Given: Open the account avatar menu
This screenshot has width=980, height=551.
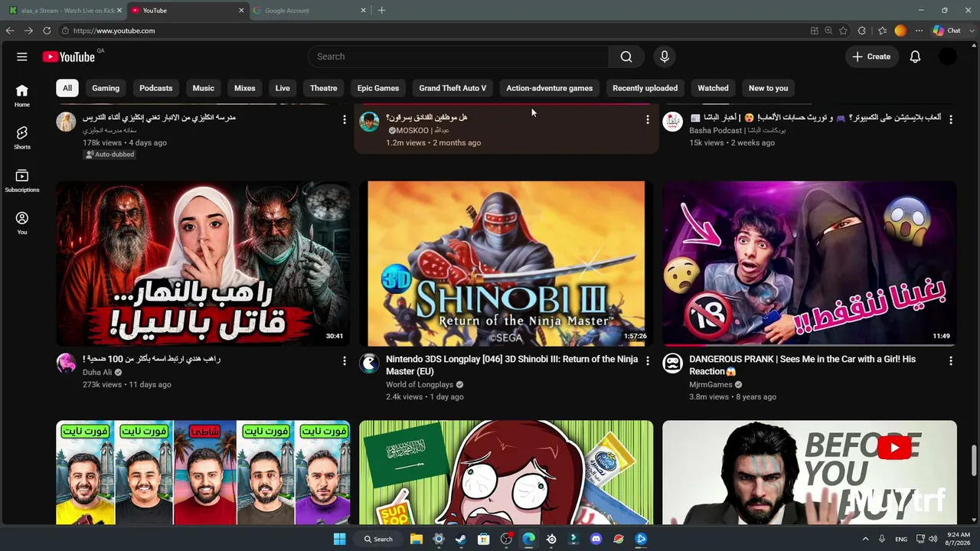Looking at the screenshot, I should pyautogui.click(x=948, y=57).
